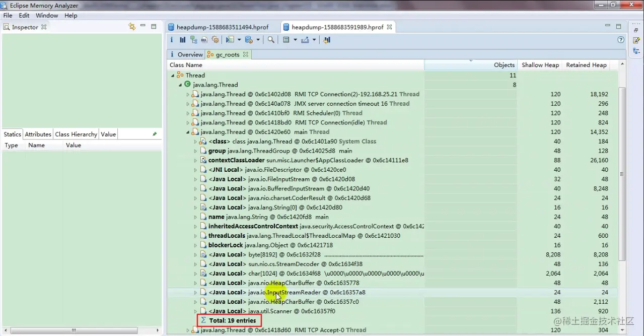Click the Restore icon in right trim bar
This screenshot has height=336, width=644.
click(636, 30)
